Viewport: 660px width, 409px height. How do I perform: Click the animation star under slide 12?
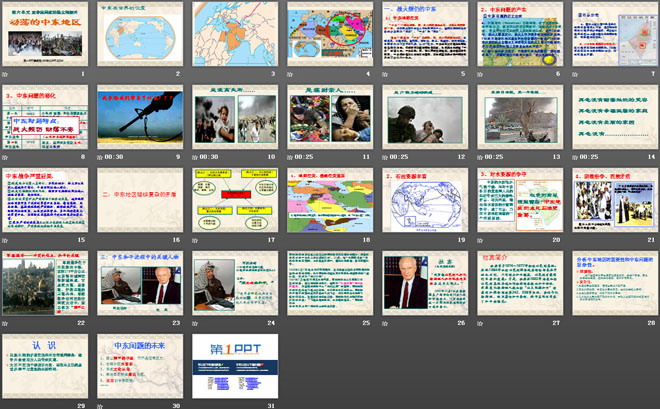[x=385, y=157]
